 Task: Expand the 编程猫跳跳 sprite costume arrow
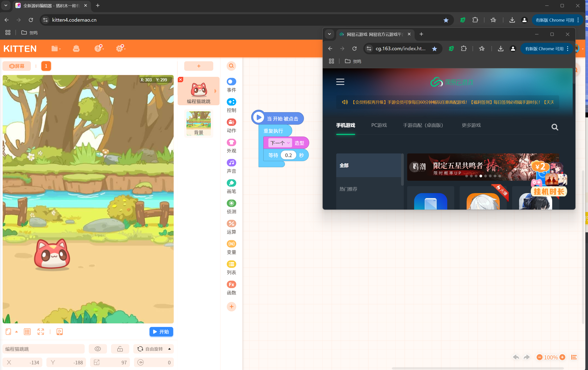[215, 91]
